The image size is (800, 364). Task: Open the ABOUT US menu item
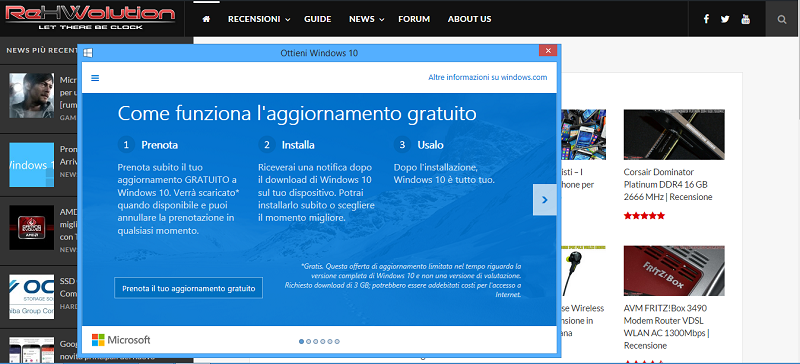pyautogui.click(x=469, y=19)
